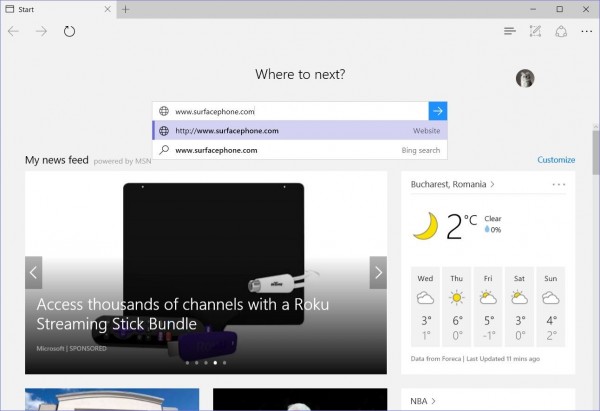Click the Customize news feed link
This screenshot has height=411, width=600.
tap(556, 160)
